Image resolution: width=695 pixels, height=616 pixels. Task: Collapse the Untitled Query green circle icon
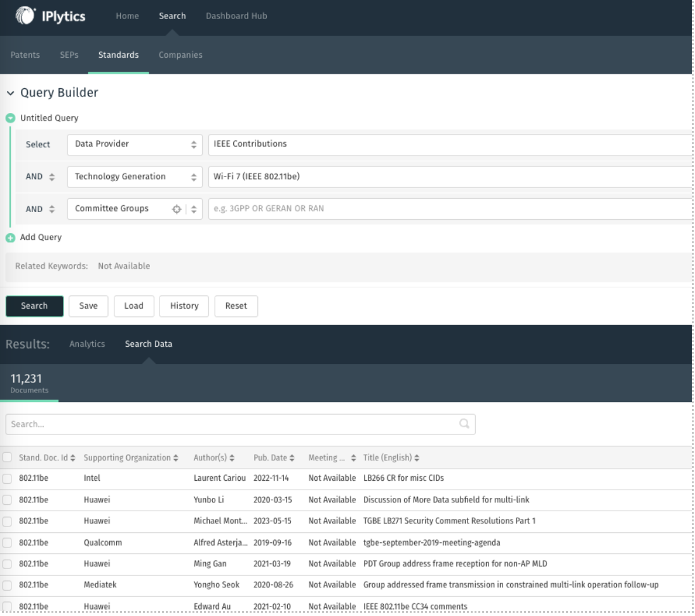tap(10, 118)
